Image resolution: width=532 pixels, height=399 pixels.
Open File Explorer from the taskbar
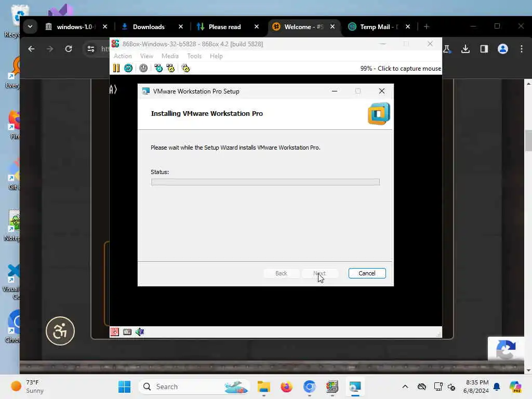tap(263, 387)
